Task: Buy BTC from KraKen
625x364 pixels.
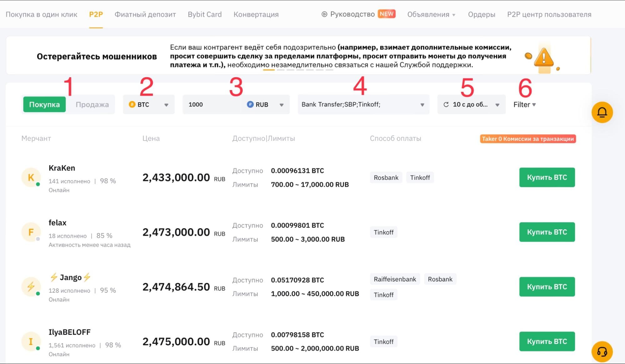Action: 547,177
